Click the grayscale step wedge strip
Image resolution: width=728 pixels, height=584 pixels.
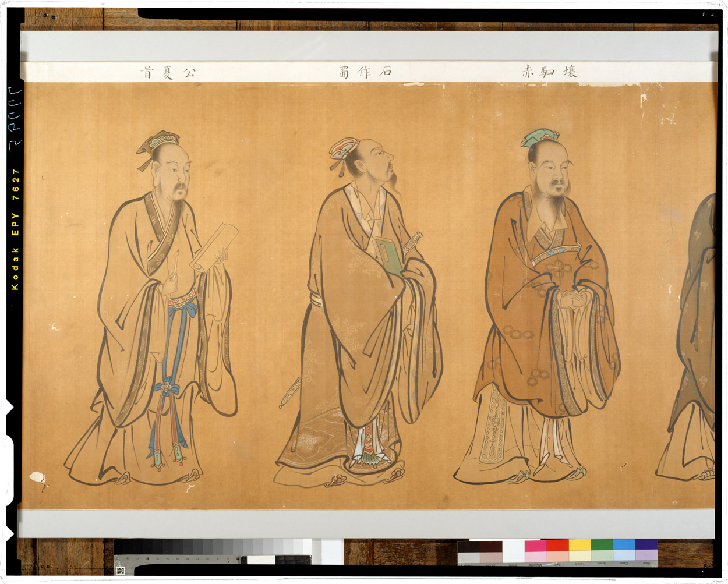click(x=213, y=547)
